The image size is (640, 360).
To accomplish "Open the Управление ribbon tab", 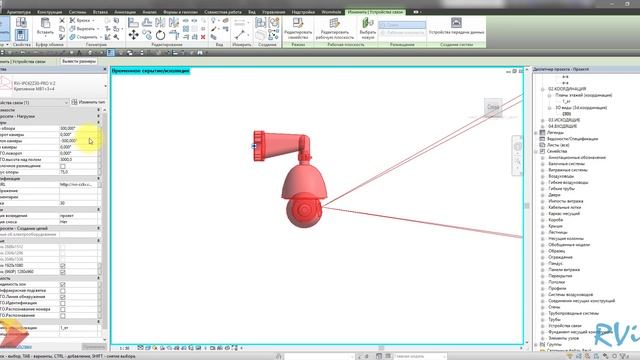I will pos(274,12).
